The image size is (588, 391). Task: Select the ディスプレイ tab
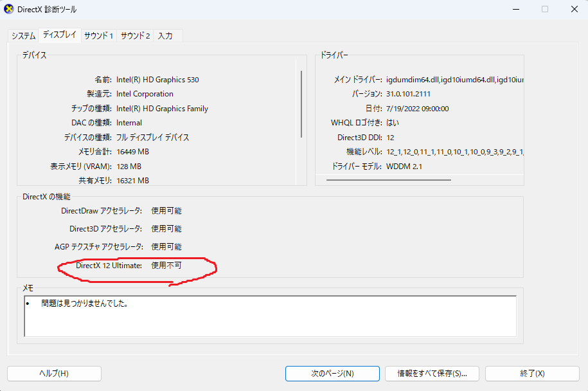coord(59,35)
